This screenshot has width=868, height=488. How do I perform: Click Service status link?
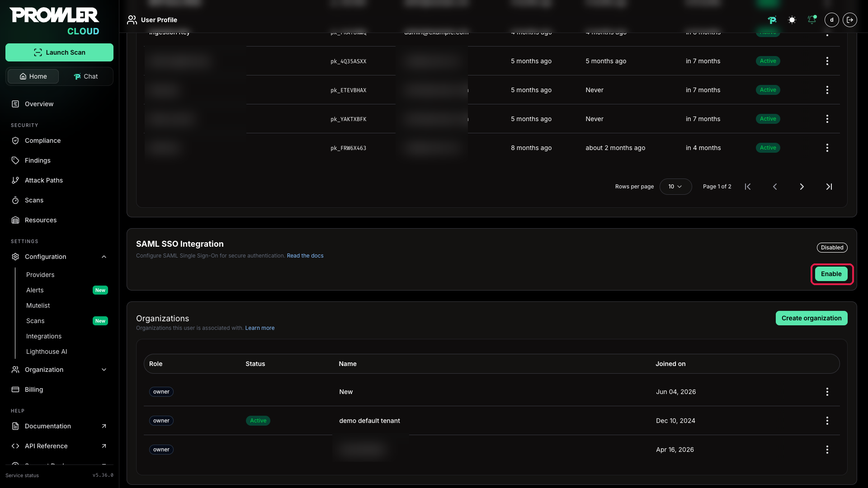pos(22,475)
